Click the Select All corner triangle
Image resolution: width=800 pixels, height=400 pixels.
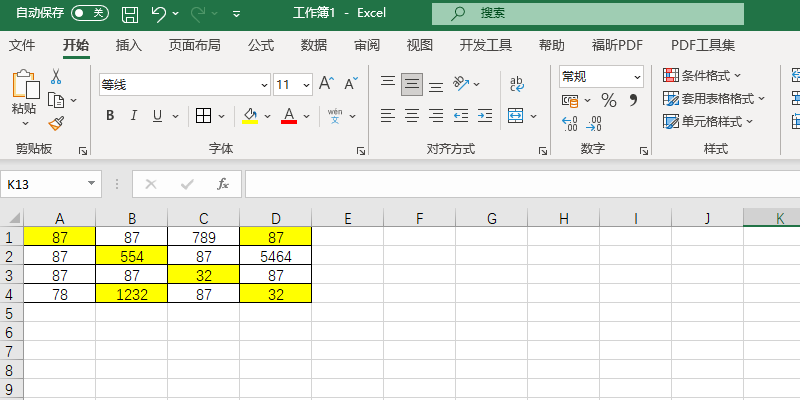point(14,218)
